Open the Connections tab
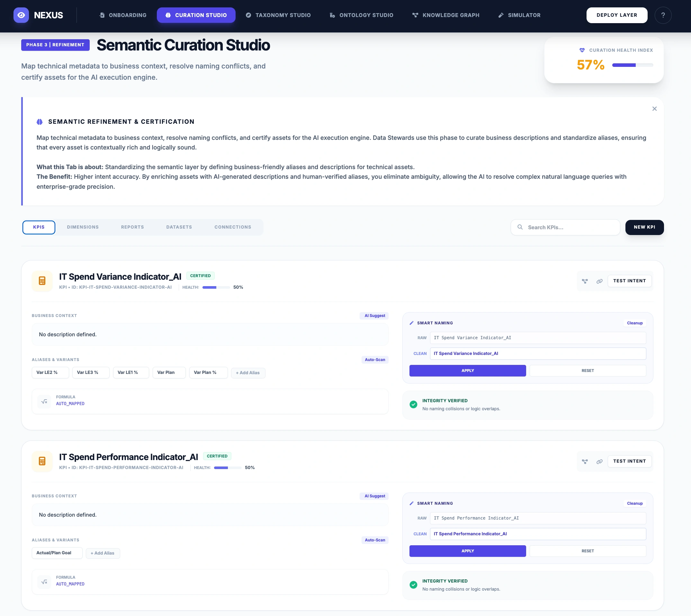 (232, 227)
